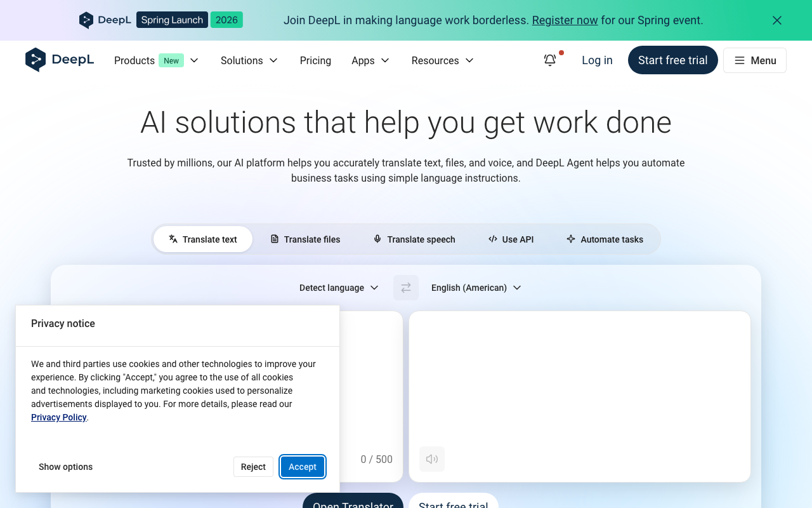Click the sparkle icon next to Automate tasks
The image size is (812, 508).
click(x=570, y=239)
